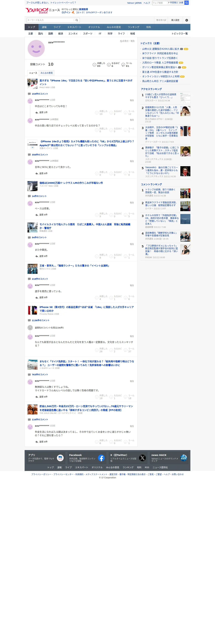Open モバイルスイカ article headline
The width and height of the screenshot is (215, 644).
(85, 226)
